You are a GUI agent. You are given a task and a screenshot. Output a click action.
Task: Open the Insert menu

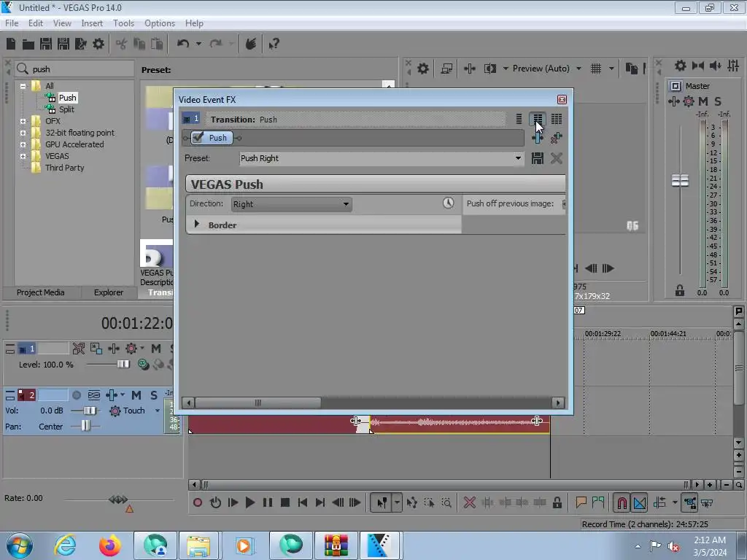point(92,23)
